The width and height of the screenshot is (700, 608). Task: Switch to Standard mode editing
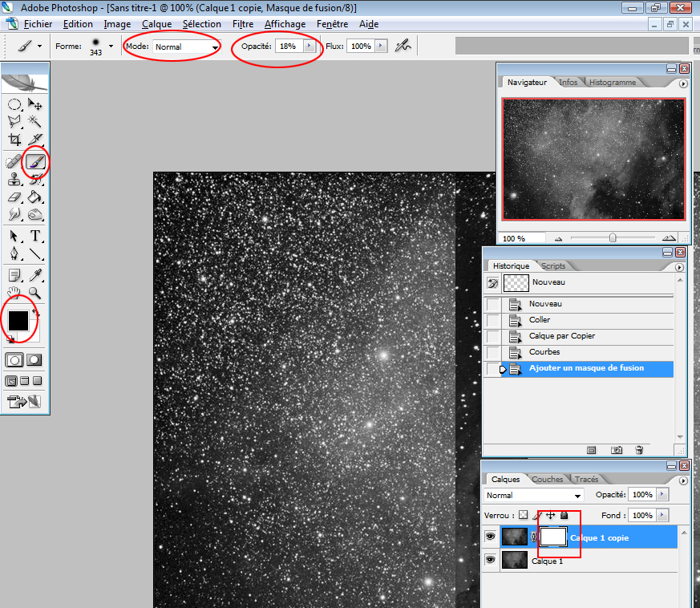[14, 360]
